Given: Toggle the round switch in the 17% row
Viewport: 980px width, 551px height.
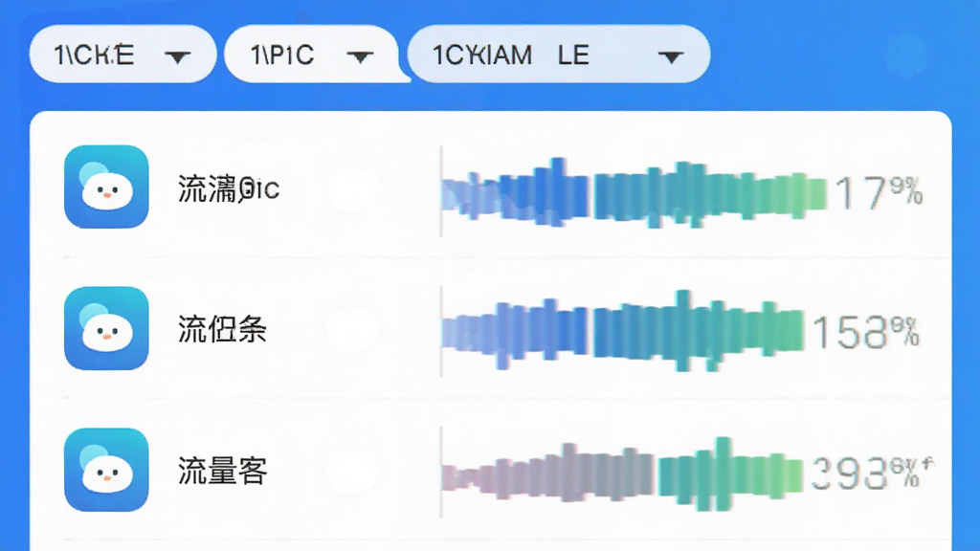Looking at the screenshot, I should (x=351, y=188).
